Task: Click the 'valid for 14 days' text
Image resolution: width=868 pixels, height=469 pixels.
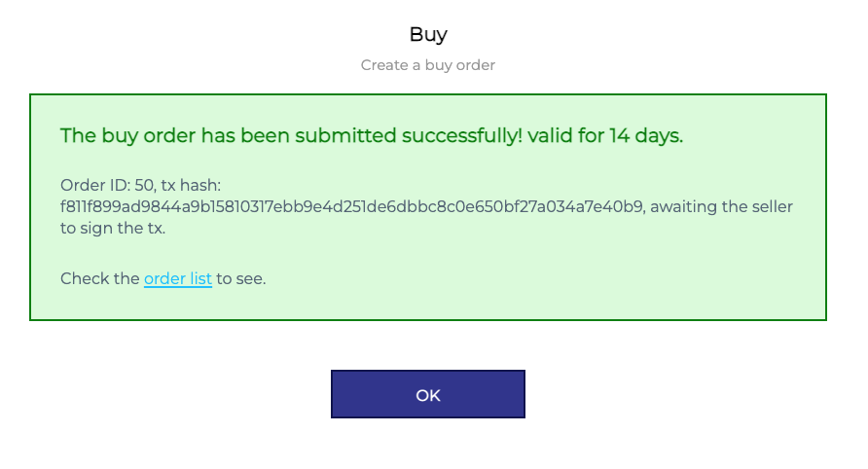Action: [605, 135]
